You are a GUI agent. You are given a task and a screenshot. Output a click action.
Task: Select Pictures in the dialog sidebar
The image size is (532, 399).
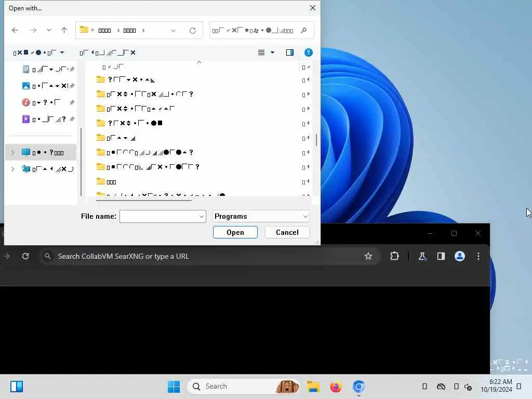(48, 86)
